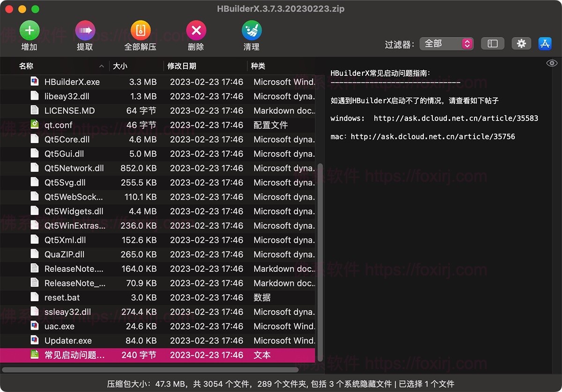Viewport: 562px width, 392px height.
Task: Click the blue App Store icon
Action: [545, 43]
